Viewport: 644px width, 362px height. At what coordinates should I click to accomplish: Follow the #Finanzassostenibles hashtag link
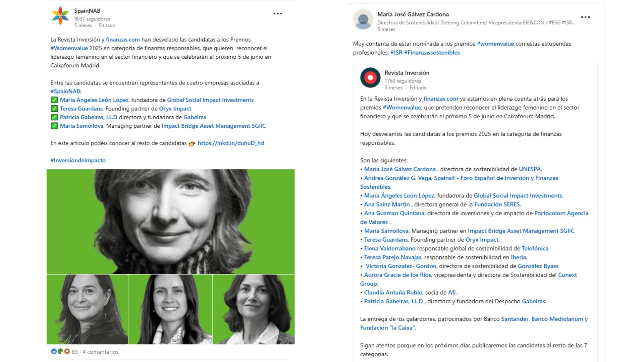point(432,53)
